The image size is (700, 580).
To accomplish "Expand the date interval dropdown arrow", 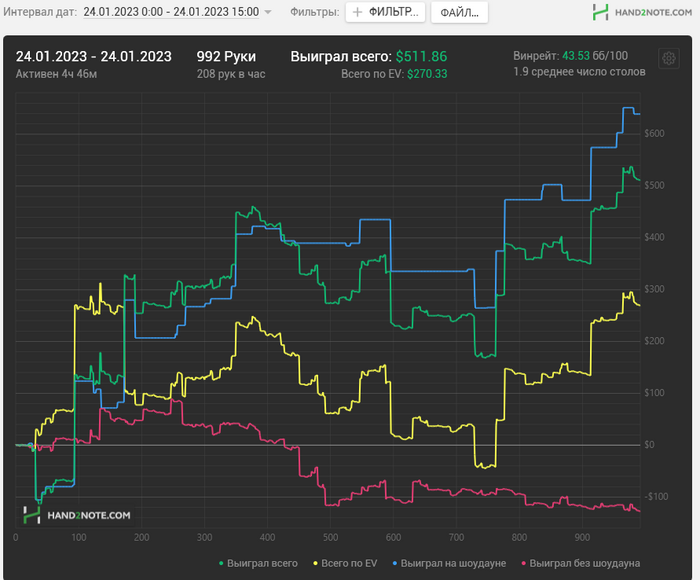I will (268, 12).
